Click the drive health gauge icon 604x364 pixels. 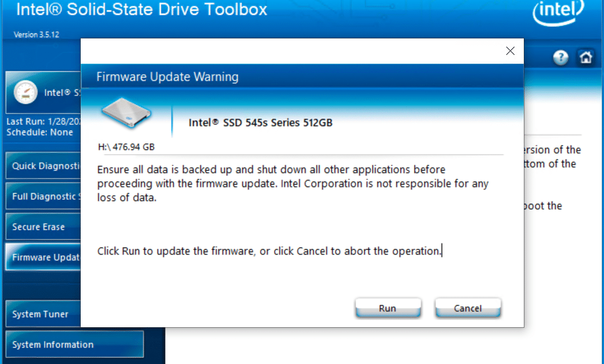pos(25,92)
